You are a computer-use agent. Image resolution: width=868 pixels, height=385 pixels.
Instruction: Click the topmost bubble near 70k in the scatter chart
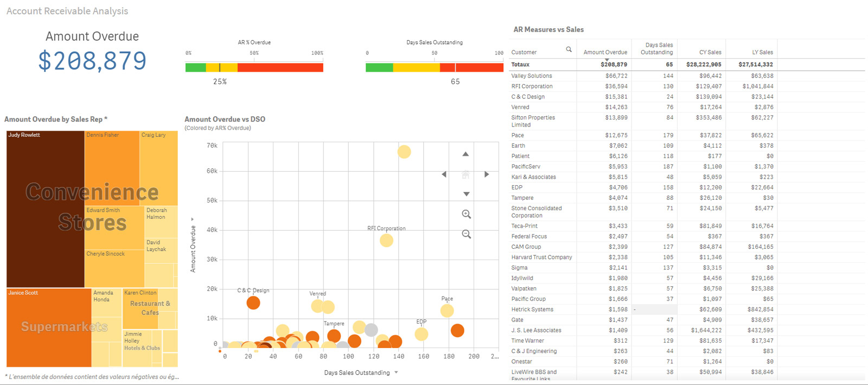[404, 152]
